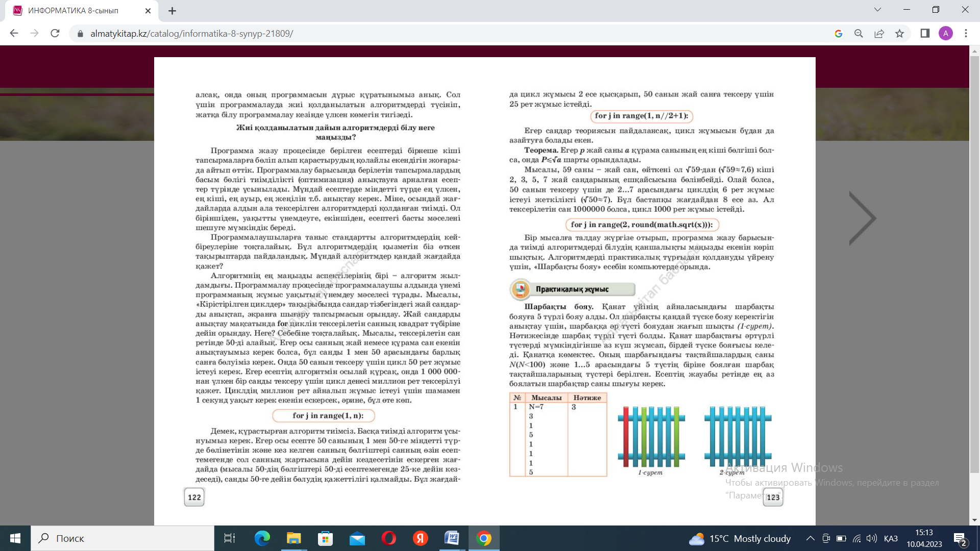This screenshot has width=980, height=551.
Task: Click the browser Back arrow
Action: (14, 33)
